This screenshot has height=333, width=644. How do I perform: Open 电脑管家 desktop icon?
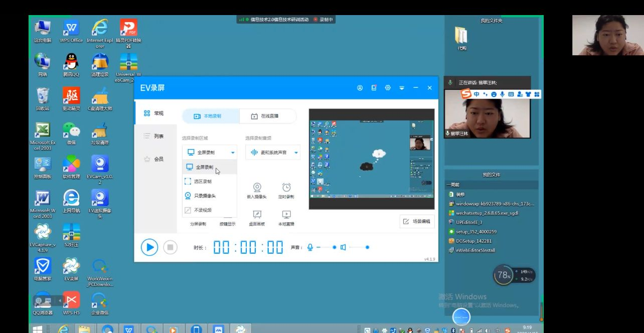[x=43, y=270]
